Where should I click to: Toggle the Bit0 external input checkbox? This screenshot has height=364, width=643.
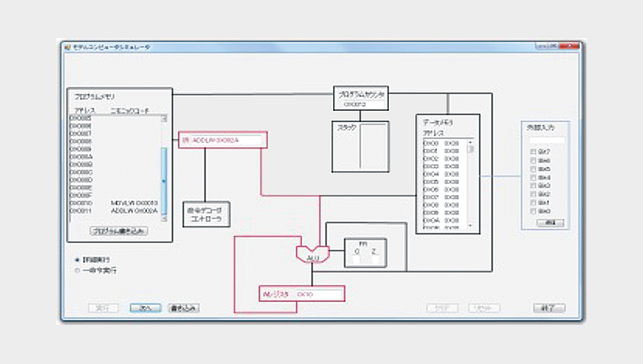coord(533,211)
